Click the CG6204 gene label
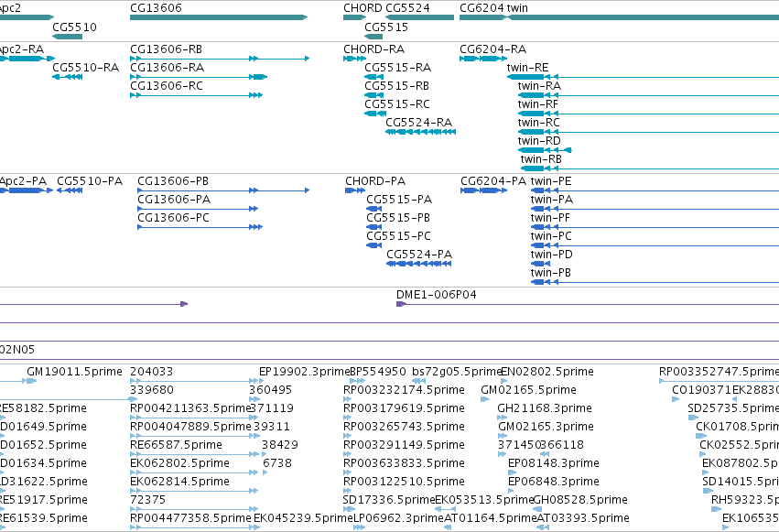The height and width of the screenshot is (532, 779). pyautogui.click(x=481, y=8)
